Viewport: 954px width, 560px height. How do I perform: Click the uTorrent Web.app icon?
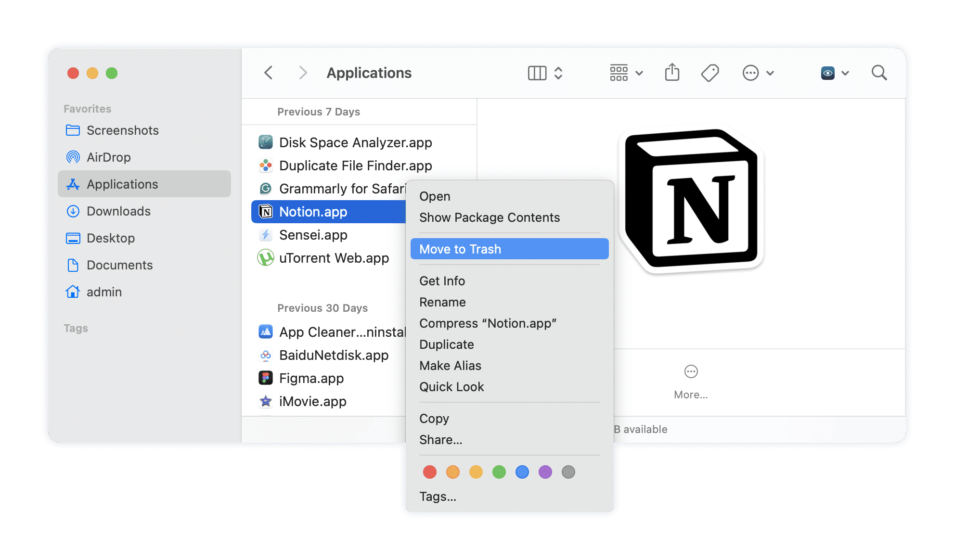coord(266,258)
